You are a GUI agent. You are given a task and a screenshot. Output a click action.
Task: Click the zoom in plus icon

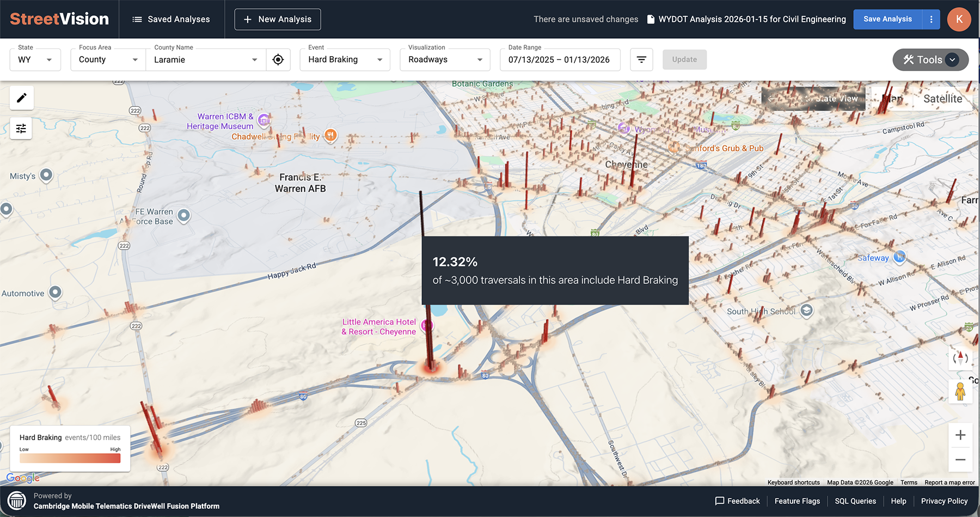pyautogui.click(x=960, y=435)
